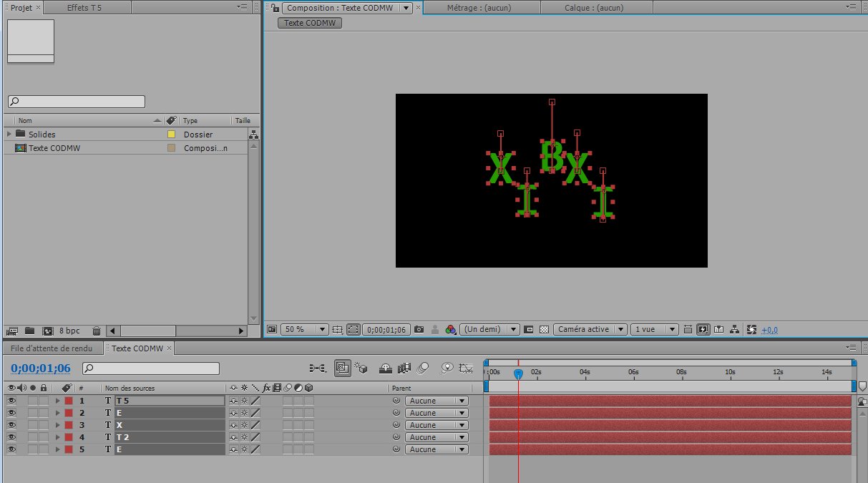This screenshot has height=483, width=868.
Task: Toggle lock switch for layer 5
Action: point(44,449)
